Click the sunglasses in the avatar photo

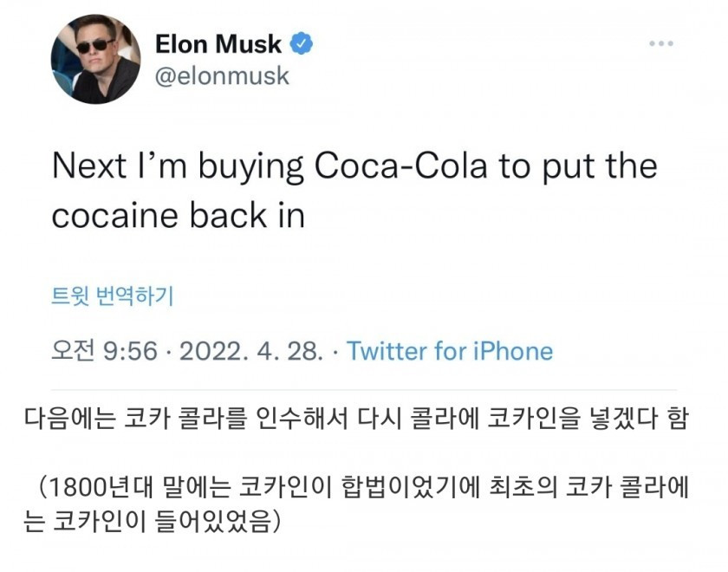point(94,45)
